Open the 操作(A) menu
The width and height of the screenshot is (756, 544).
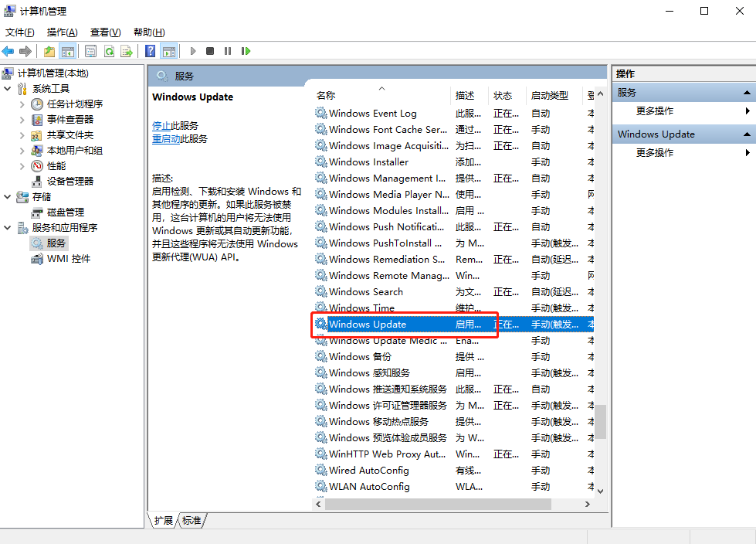coord(63,32)
